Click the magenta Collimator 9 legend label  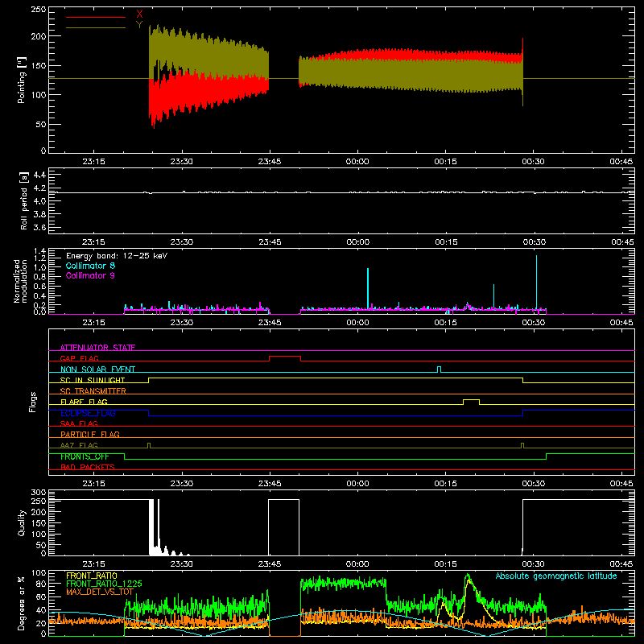[x=90, y=275]
